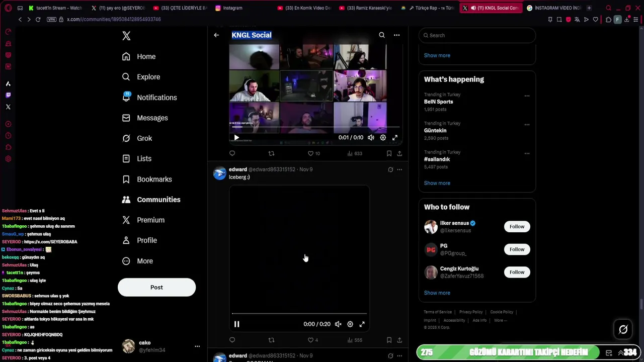The width and height of the screenshot is (644, 362).
Task: Open Premium in sidebar
Action: click(x=143, y=220)
